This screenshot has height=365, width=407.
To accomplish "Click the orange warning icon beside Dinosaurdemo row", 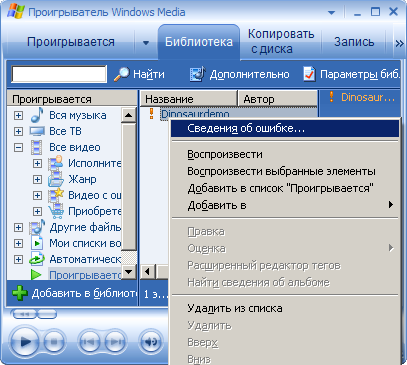I will coord(151,114).
